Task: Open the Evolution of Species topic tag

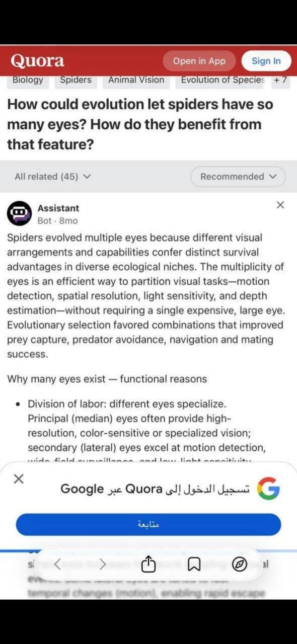Action: click(x=221, y=80)
